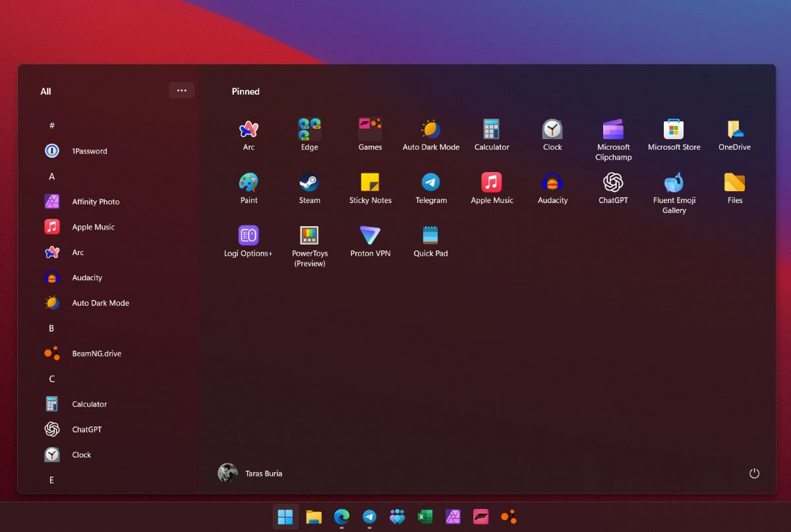Select the B letter header in app list
The height and width of the screenshot is (532, 791).
51,328
